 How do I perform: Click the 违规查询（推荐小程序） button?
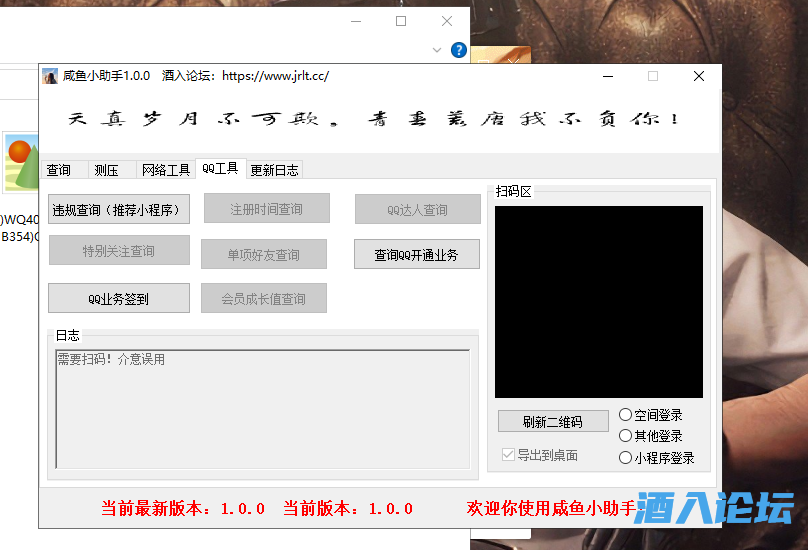pyautogui.click(x=119, y=210)
